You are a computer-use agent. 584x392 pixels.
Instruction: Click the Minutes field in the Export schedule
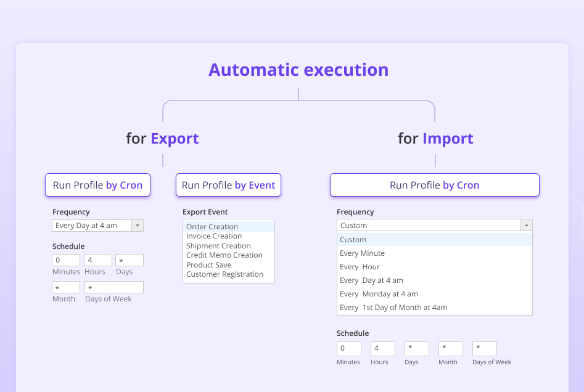(x=65, y=259)
